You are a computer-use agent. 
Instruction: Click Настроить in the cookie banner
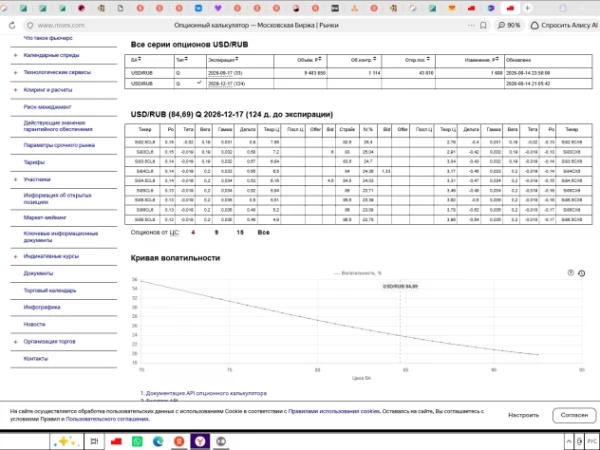click(523, 415)
